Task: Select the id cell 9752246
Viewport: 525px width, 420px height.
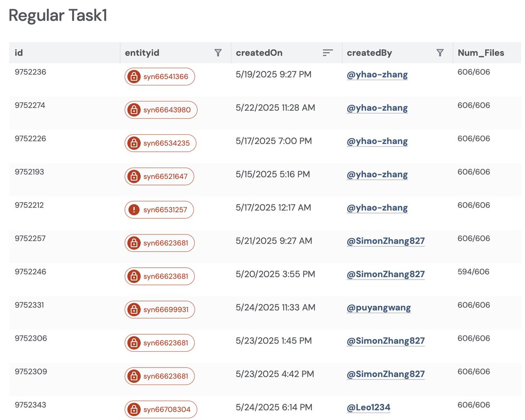Action: 30,271
